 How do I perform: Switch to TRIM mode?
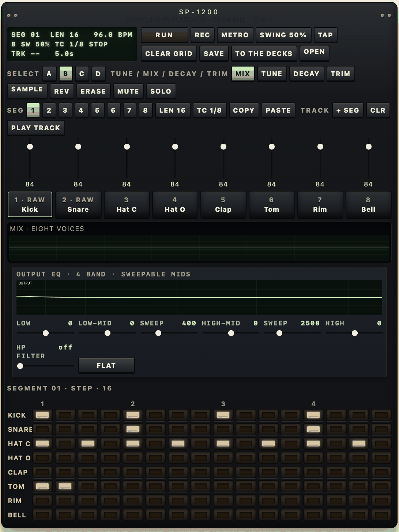(340, 73)
